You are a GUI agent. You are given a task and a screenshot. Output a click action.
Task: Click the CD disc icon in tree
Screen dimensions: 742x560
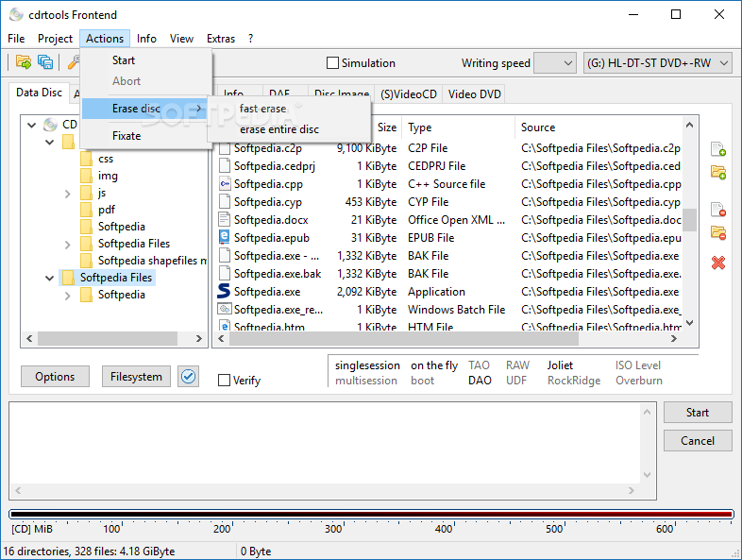[51, 125]
